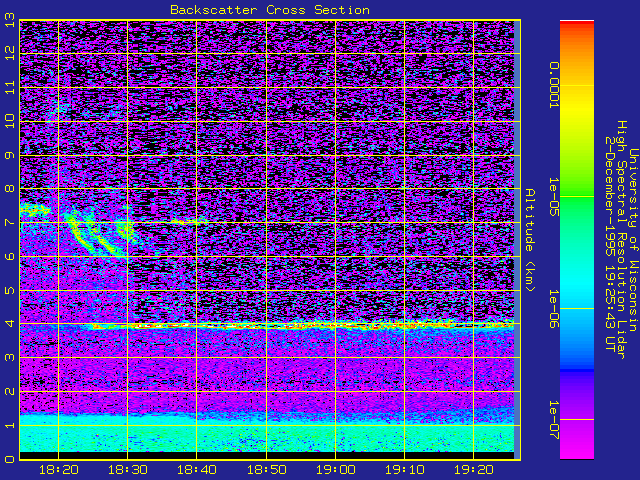Click the '2-December-1995 19:25:43 UT' timestamp
This screenshot has height=480, width=640.
click(609, 244)
